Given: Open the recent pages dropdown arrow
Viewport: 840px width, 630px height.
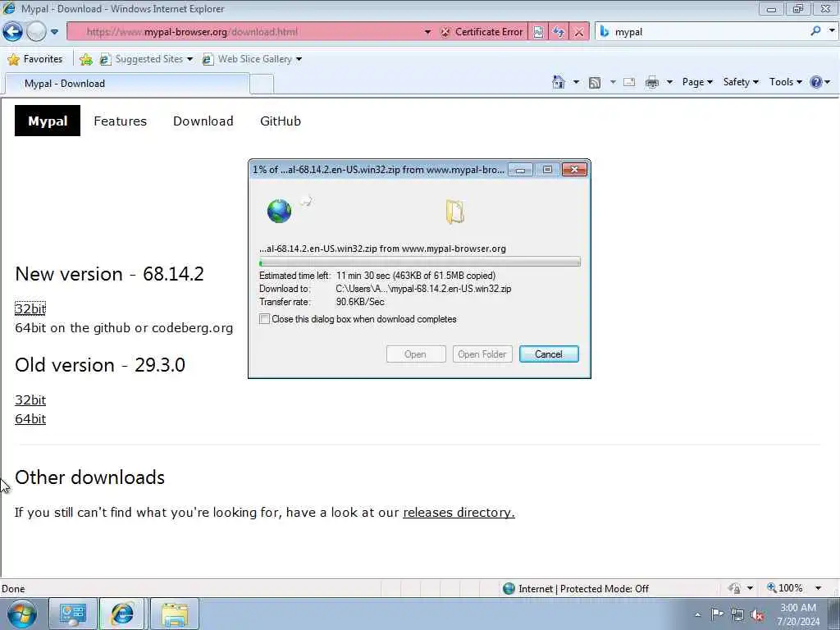Looking at the screenshot, I should coord(54,32).
